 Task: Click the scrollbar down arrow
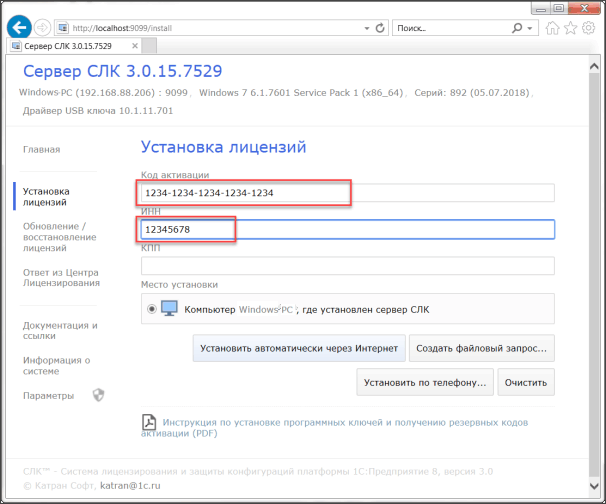(594, 486)
